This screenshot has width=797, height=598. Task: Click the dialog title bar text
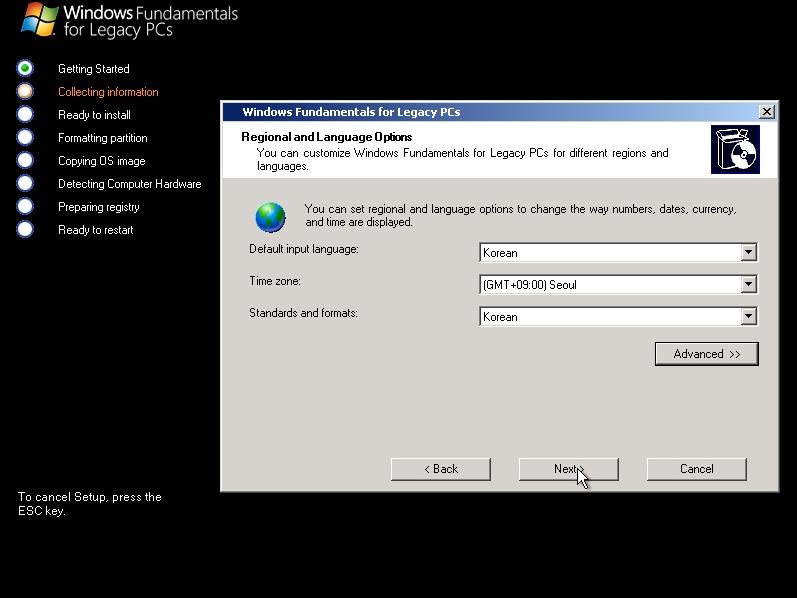coord(351,112)
